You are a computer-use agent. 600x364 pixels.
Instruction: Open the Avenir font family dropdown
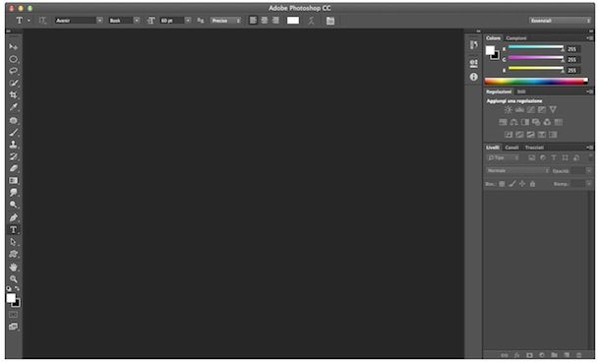[79, 21]
